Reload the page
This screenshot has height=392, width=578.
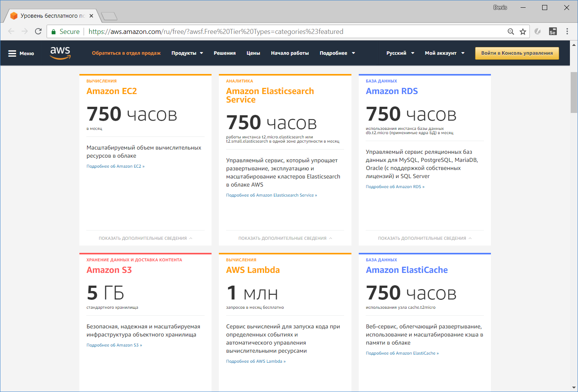click(x=38, y=31)
